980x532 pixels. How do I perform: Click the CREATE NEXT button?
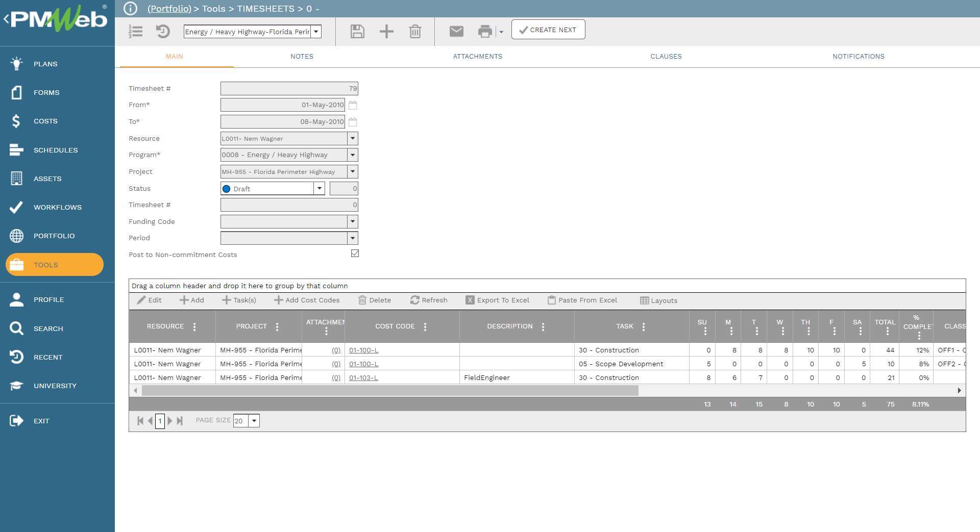(x=548, y=30)
